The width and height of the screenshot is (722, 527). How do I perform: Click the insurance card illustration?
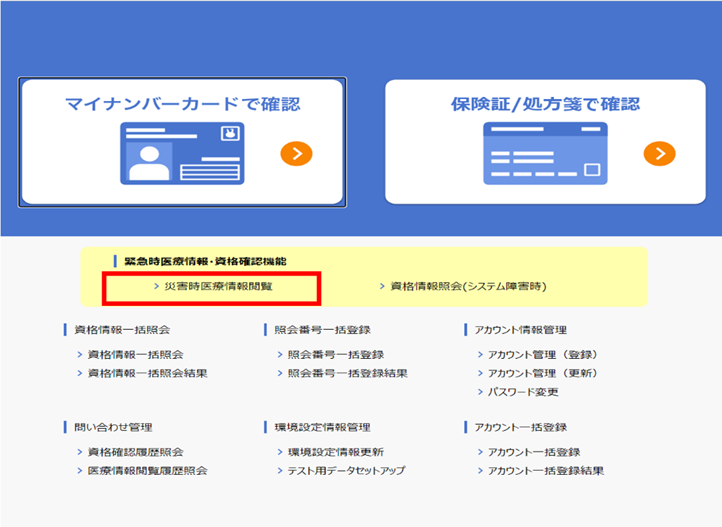[545, 153]
